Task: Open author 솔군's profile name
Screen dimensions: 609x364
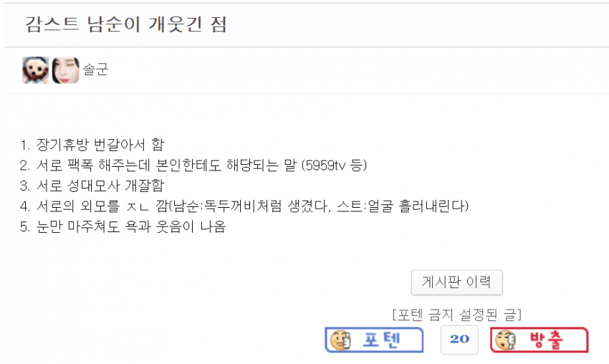Action: pyautogui.click(x=95, y=70)
